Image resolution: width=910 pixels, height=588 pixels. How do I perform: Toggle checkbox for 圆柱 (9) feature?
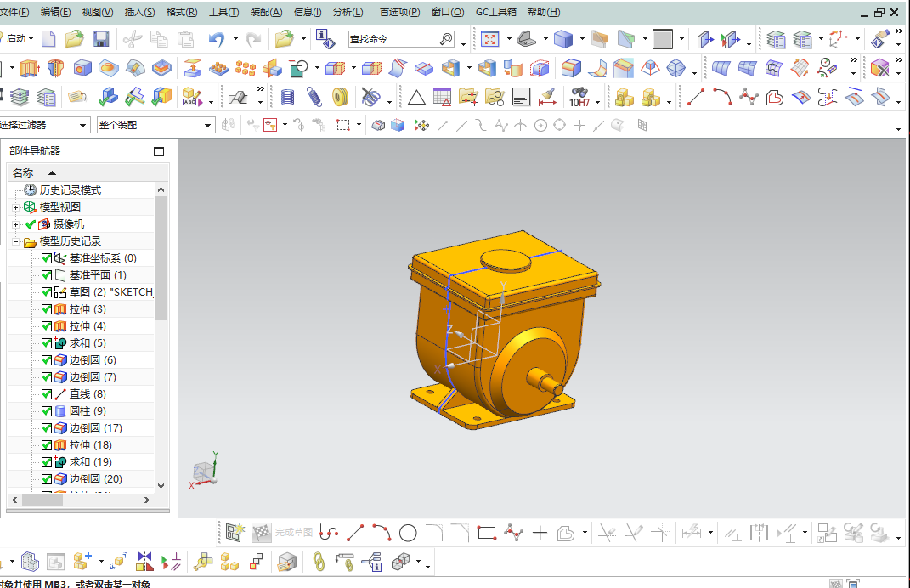47,411
